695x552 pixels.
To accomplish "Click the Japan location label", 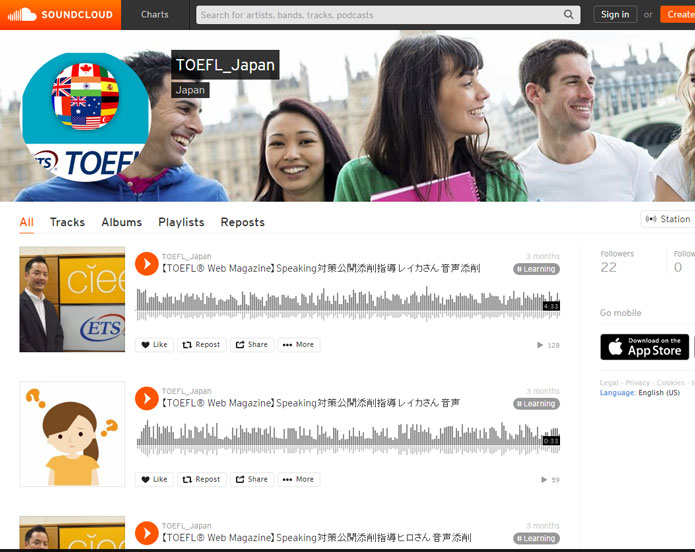I will (x=190, y=90).
